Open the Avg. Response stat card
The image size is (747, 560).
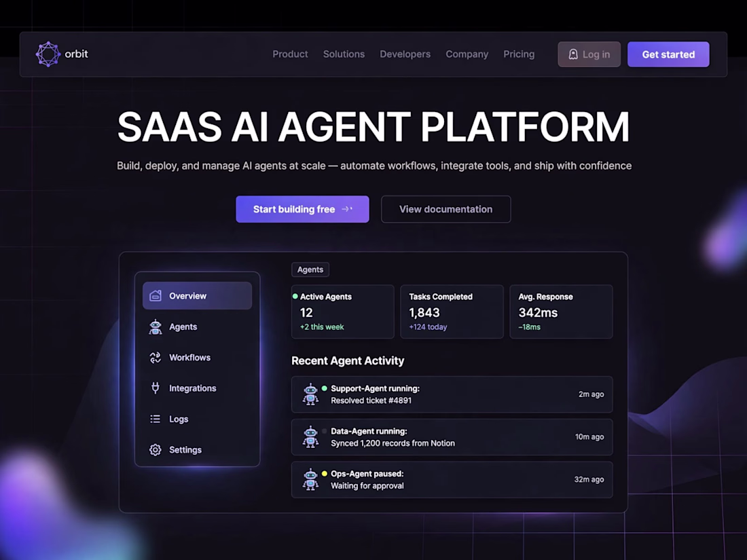coord(561,312)
